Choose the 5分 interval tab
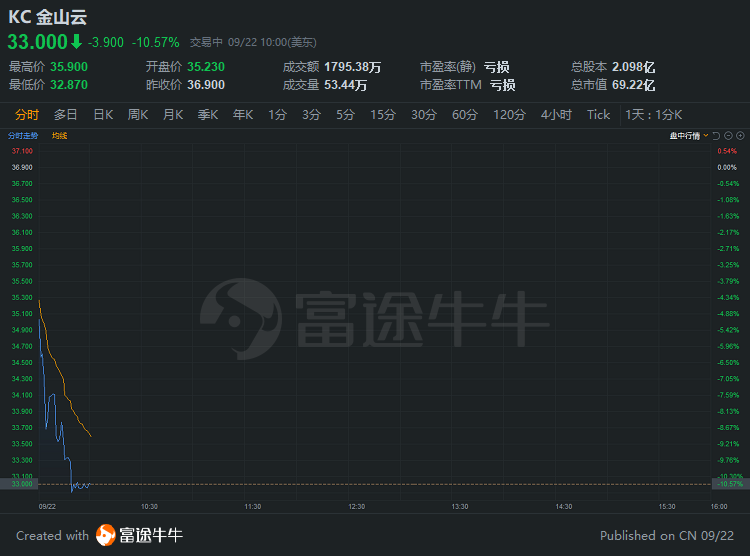The width and height of the screenshot is (750, 556). (345, 115)
